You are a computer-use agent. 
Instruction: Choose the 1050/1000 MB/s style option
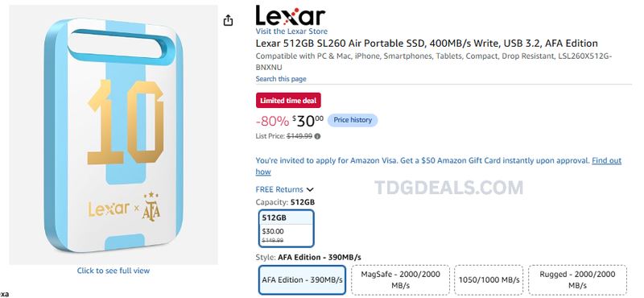489,280
